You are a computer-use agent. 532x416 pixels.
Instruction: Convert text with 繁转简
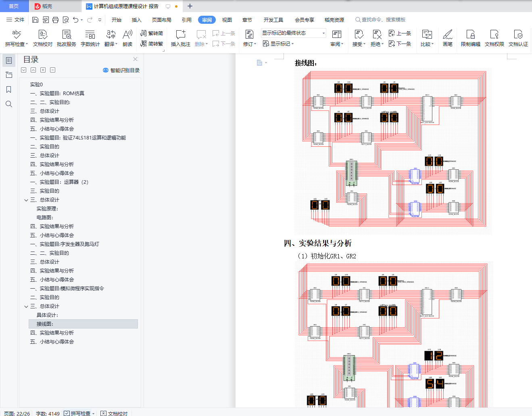click(x=152, y=33)
